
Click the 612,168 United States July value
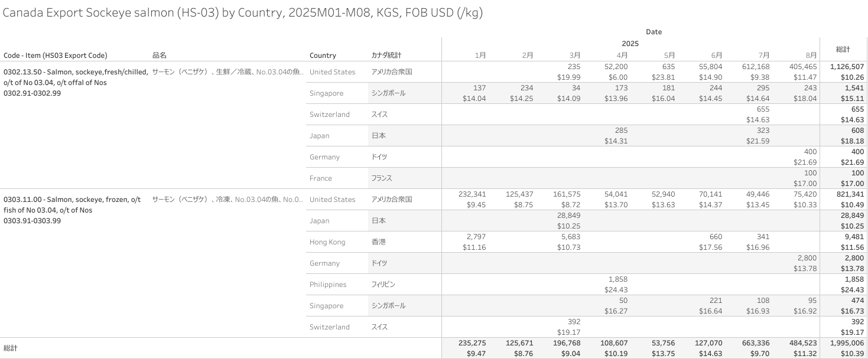pos(756,67)
